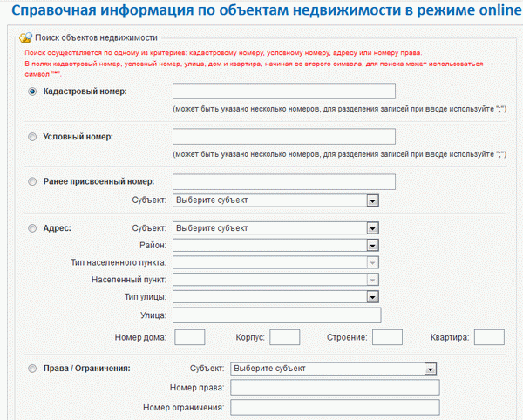The width and height of the screenshot is (523, 420).
Task: Click the Номер дома label
Action: [140, 337]
